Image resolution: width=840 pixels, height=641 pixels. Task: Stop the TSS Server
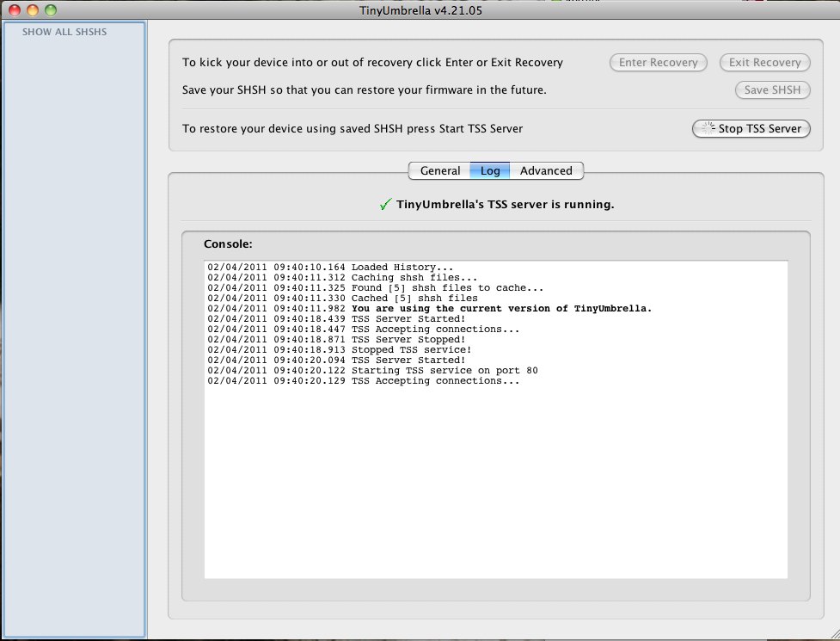tap(751, 129)
